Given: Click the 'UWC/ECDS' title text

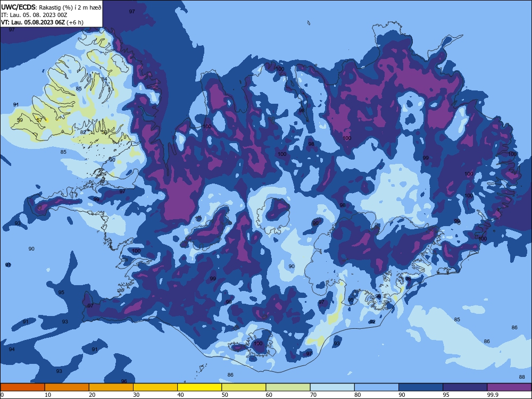Looking at the screenshot, I should (19, 7).
